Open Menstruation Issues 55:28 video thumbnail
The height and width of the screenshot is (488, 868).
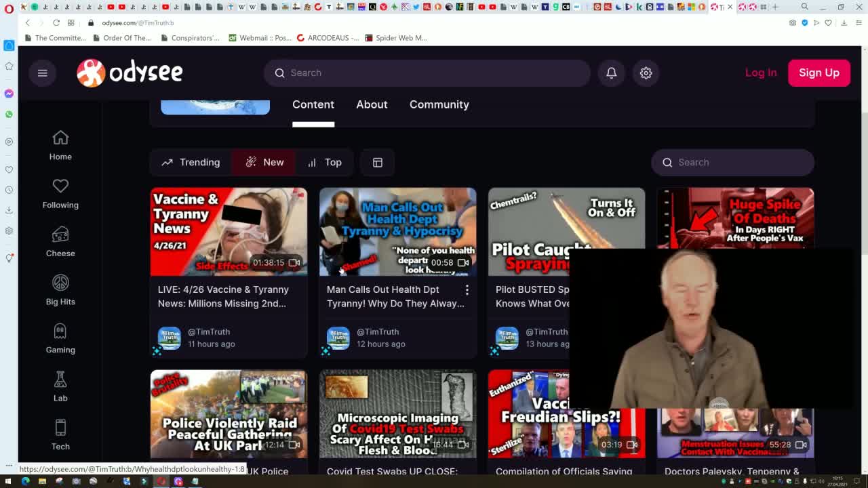coord(735,434)
